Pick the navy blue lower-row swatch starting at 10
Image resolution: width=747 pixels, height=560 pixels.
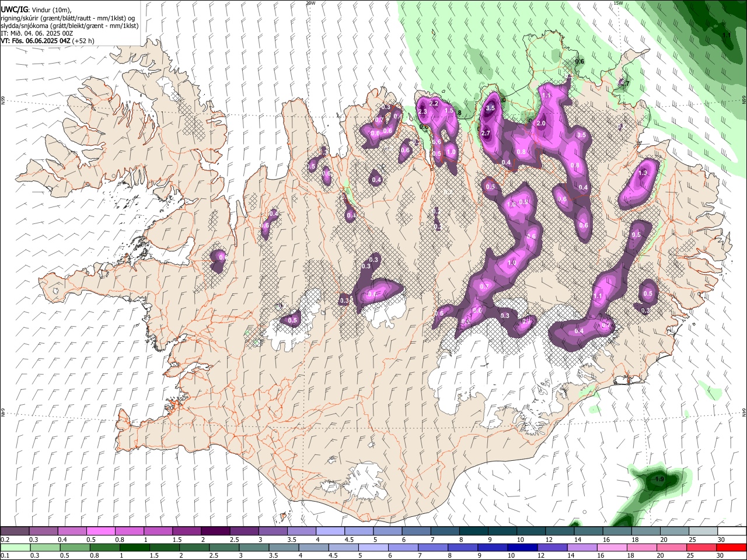pyautogui.click(x=522, y=547)
